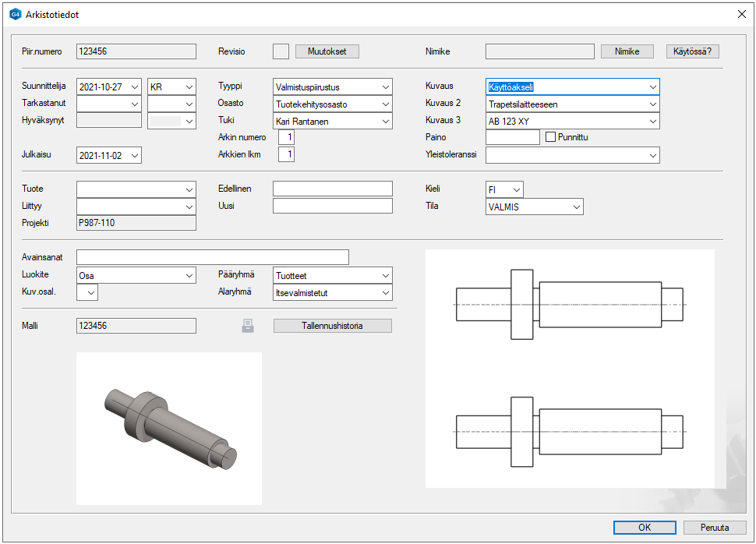Screen dimensions: 756x544
Task: Click the printer icon next to Malli
Action: pyautogui.click(x=248, y=326)
